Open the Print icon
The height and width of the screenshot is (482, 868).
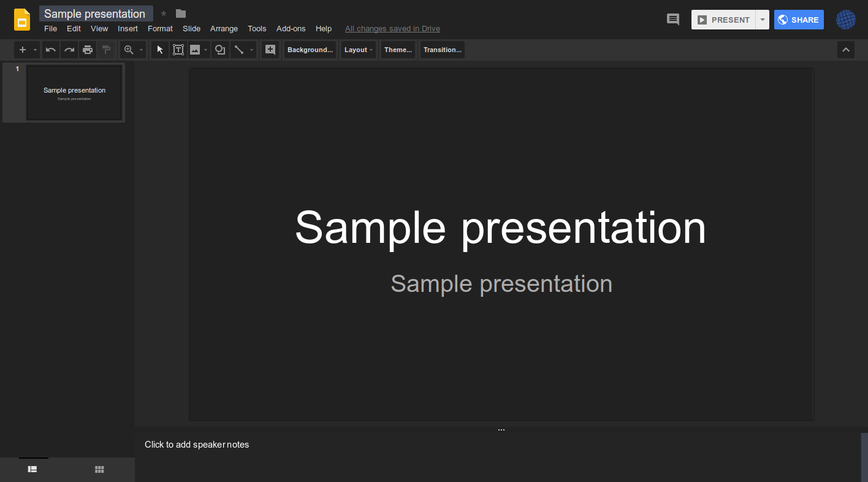point(88,50)
